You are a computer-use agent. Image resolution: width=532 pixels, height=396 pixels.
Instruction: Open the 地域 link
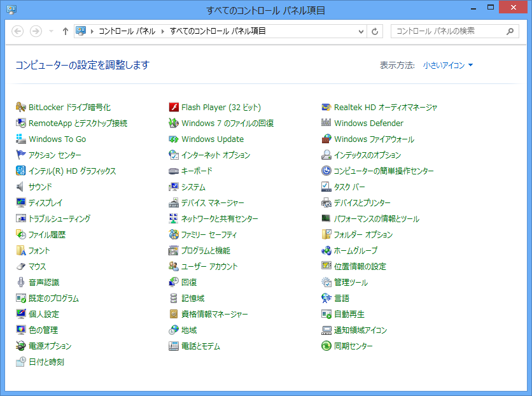tap(189, 330)
